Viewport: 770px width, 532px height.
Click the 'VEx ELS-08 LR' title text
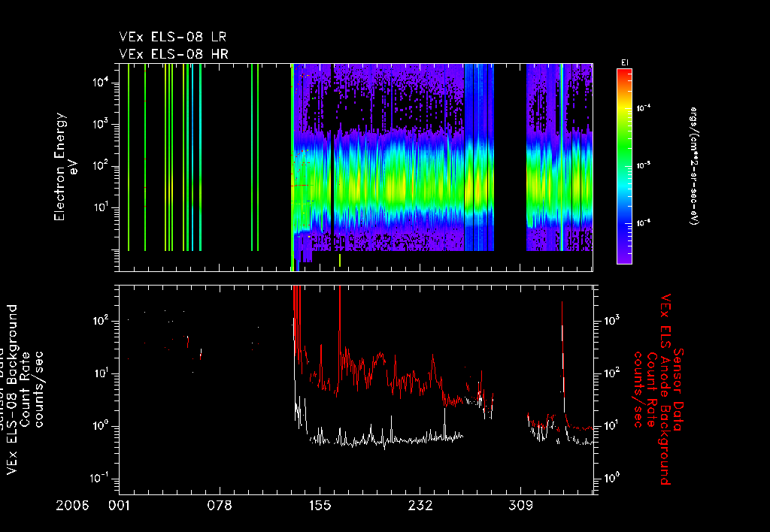(x=172, y=37)
